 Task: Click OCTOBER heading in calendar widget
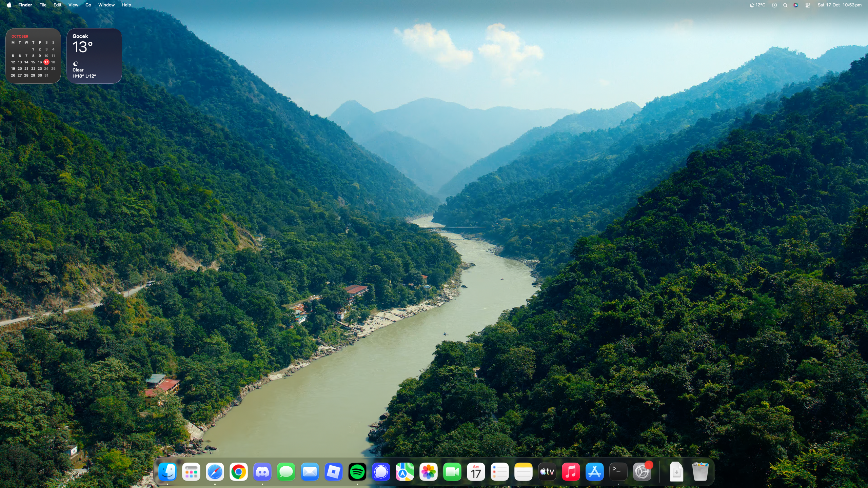tap(20, 36)
